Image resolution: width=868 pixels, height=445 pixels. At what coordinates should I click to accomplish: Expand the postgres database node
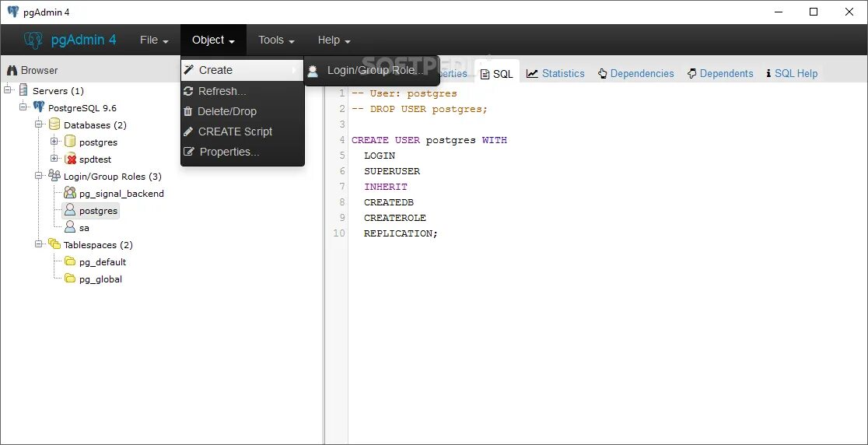click(x=54, y=141)
